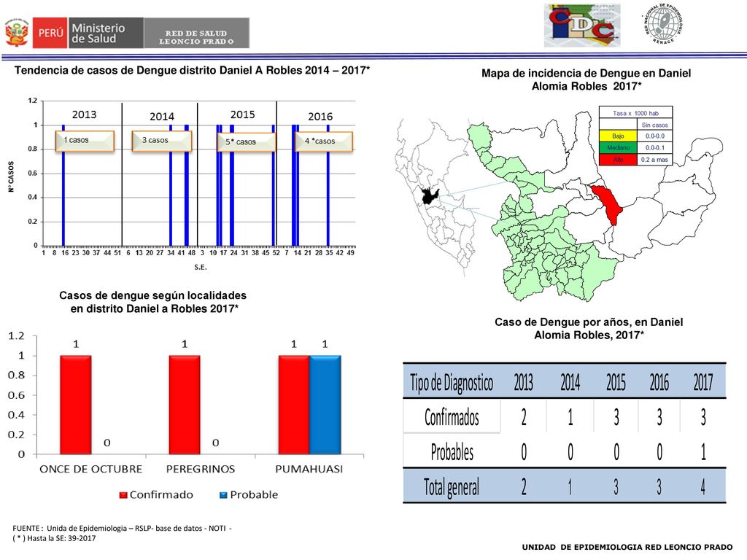Click the blue PUMAHUASI probable bar
Image resolution: width=747 pixels, height=560 pixels.
click(325, 405)
